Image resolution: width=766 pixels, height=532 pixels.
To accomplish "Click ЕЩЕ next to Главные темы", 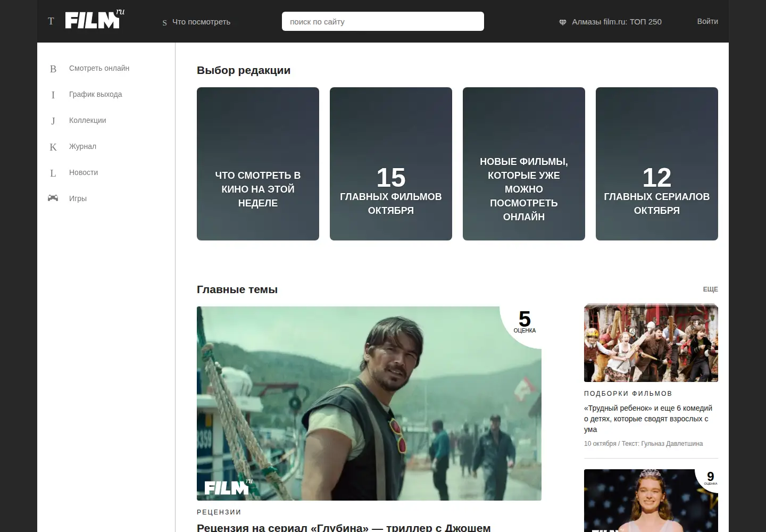I will (711, 289).
